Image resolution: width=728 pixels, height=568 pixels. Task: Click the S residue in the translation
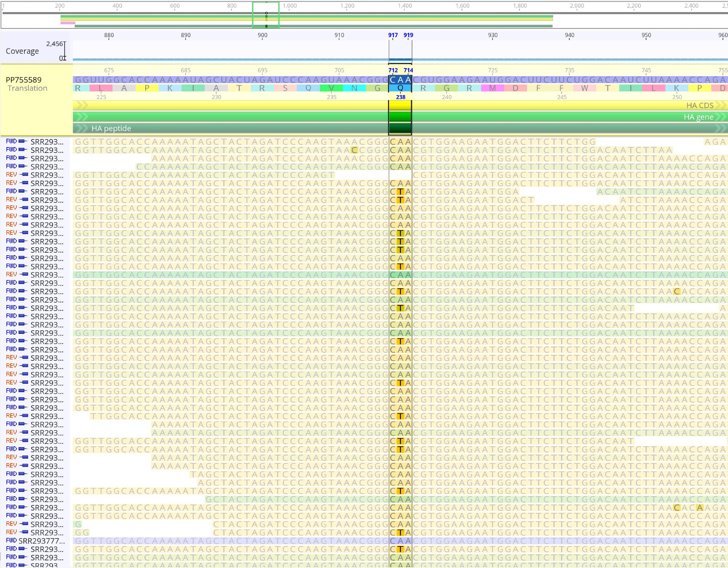[285, 88]
